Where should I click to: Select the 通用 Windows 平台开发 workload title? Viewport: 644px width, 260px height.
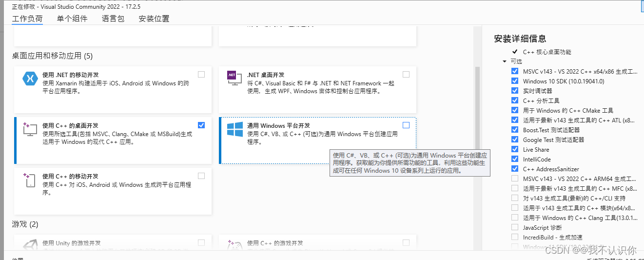[x=278, y=125]
